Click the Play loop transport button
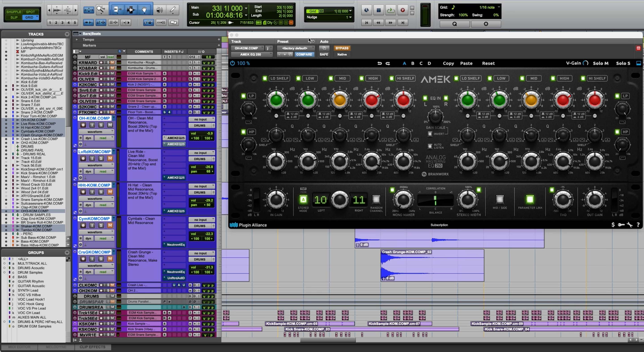The width and height of the screenshot is (644, 352). 391,10
